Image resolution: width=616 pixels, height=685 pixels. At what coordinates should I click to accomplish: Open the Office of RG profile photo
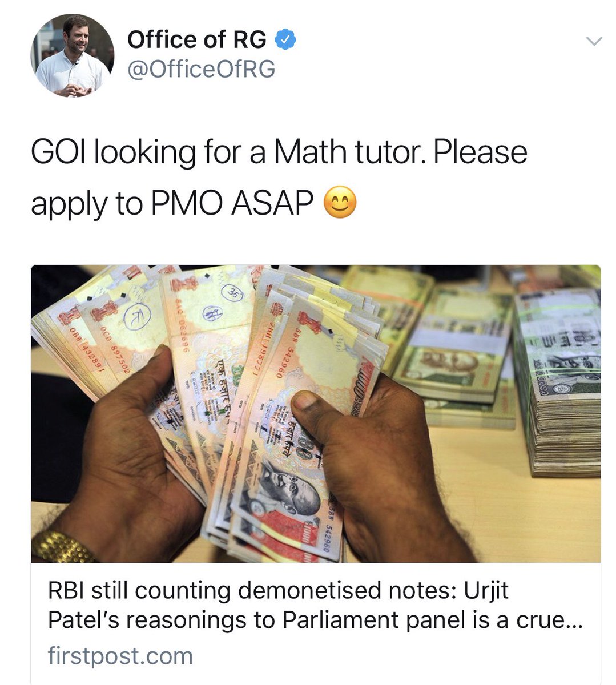pyautogui.click(x=73, y=55)
